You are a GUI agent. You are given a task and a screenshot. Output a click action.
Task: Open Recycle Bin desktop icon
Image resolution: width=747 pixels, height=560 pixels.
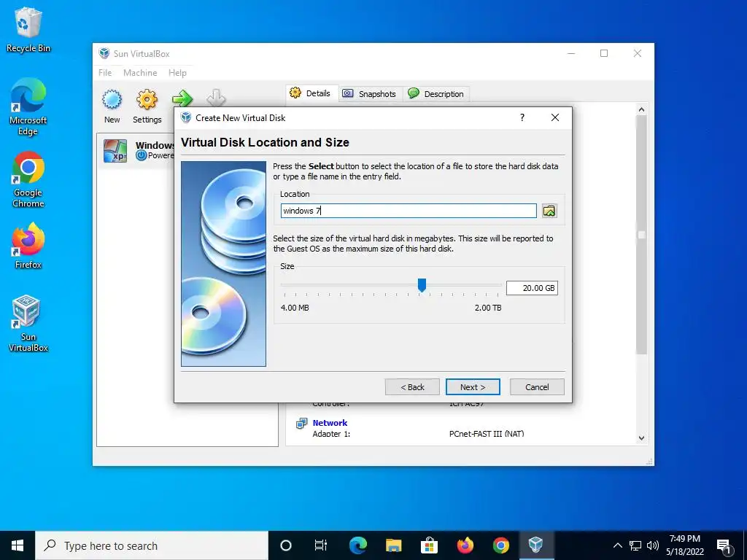point(28,29)
